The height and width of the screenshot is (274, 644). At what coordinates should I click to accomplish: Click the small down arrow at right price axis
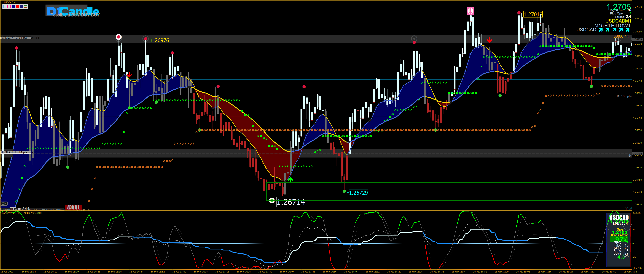click(x=630, y=156)
